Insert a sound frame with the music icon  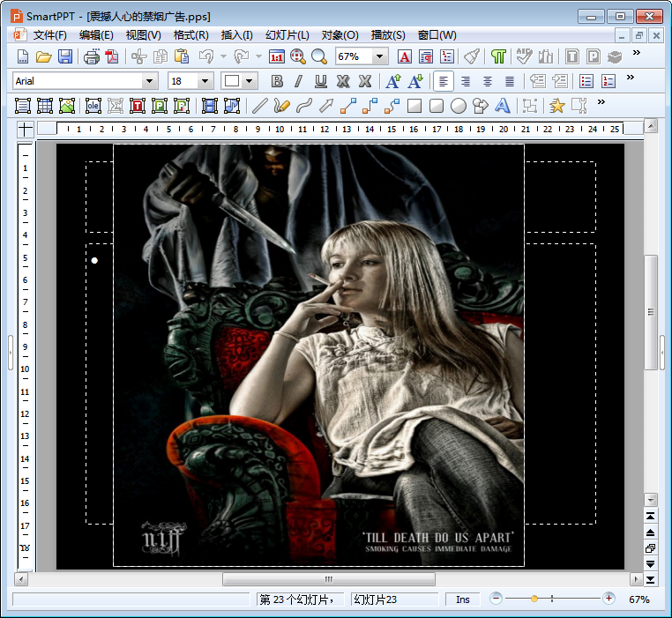232,106
